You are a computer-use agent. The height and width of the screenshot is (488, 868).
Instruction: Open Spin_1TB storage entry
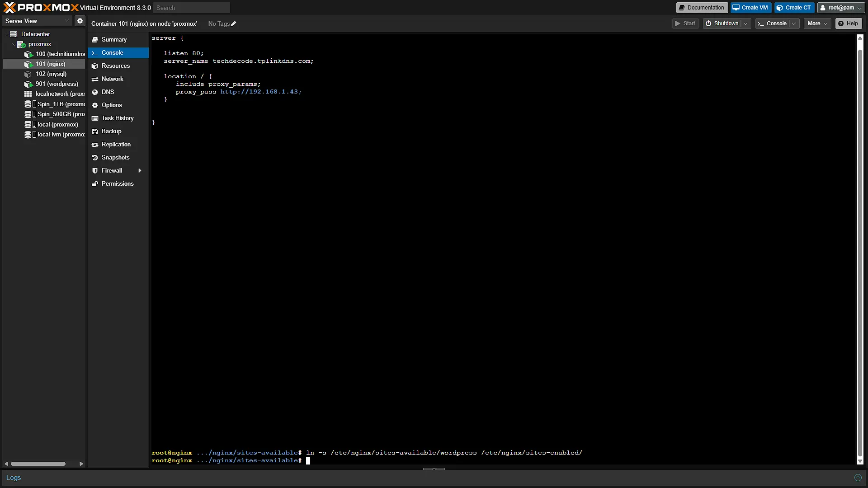click(55, 104)
